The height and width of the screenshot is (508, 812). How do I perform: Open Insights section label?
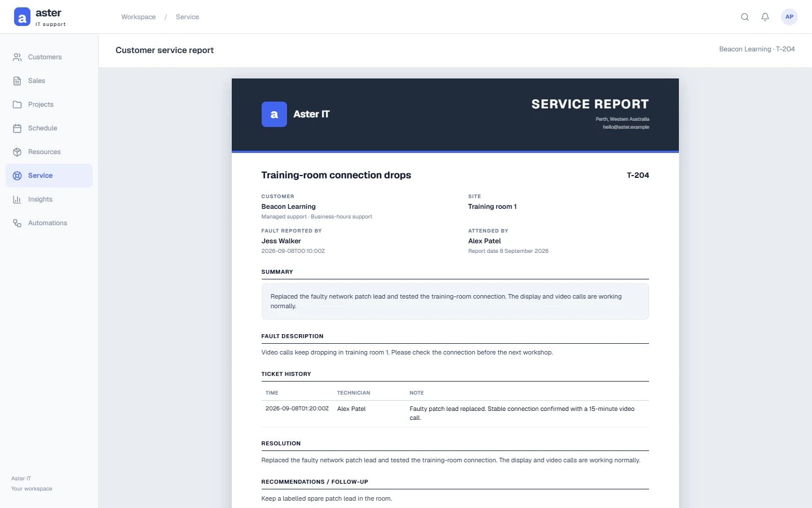pyautogui.click(x=40, y=199)
